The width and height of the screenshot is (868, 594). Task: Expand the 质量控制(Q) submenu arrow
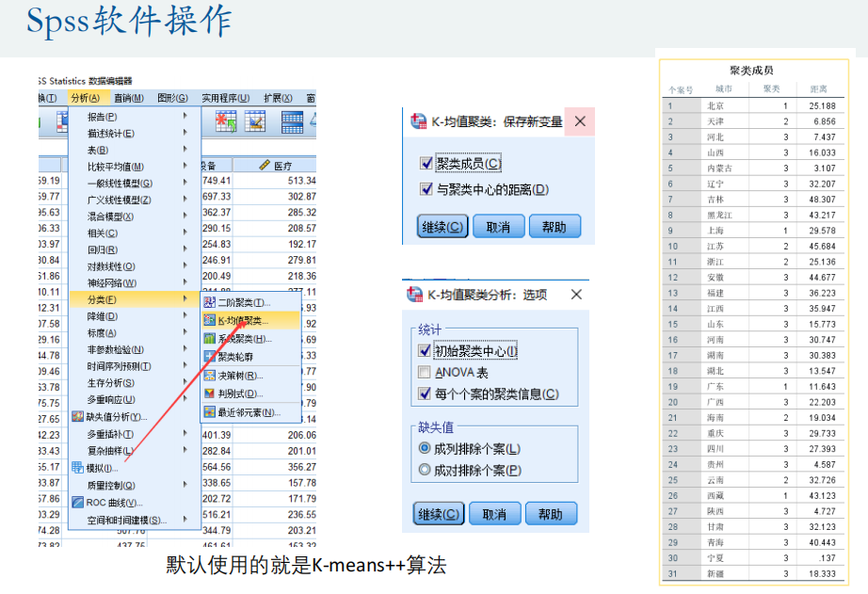(x=185, y=485)
